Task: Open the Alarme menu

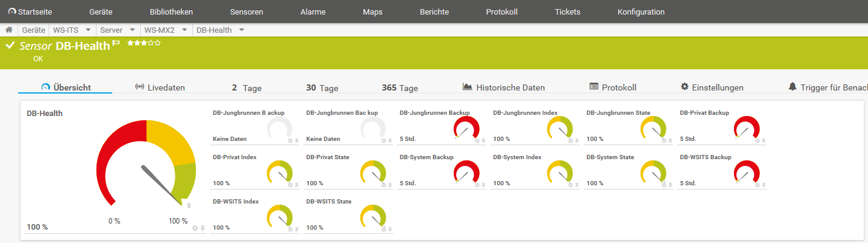Action: point(313,12)
